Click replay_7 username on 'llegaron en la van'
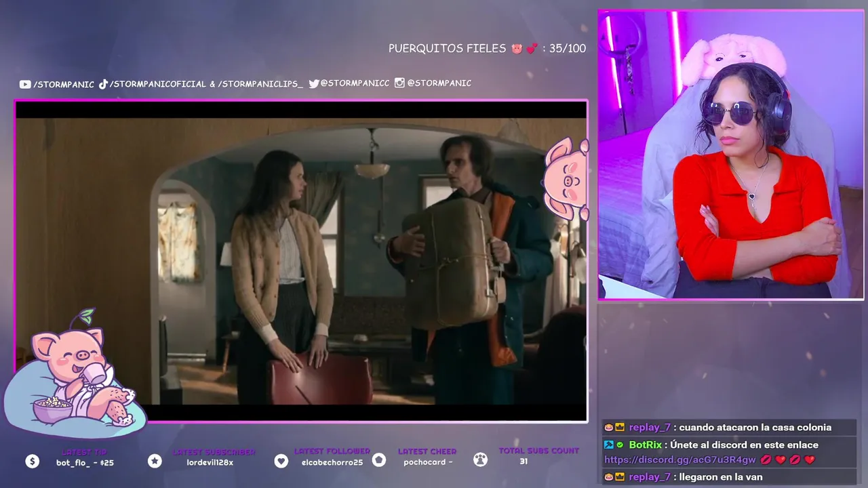Screen dimensions: 868x488 pos(650,477)
